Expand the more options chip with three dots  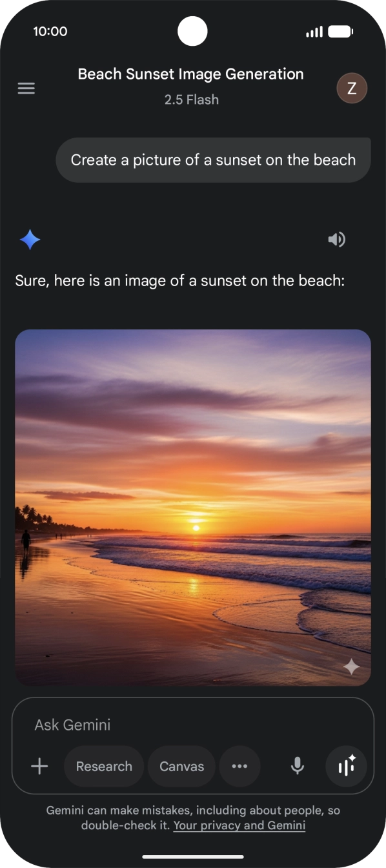pos(240,766)
